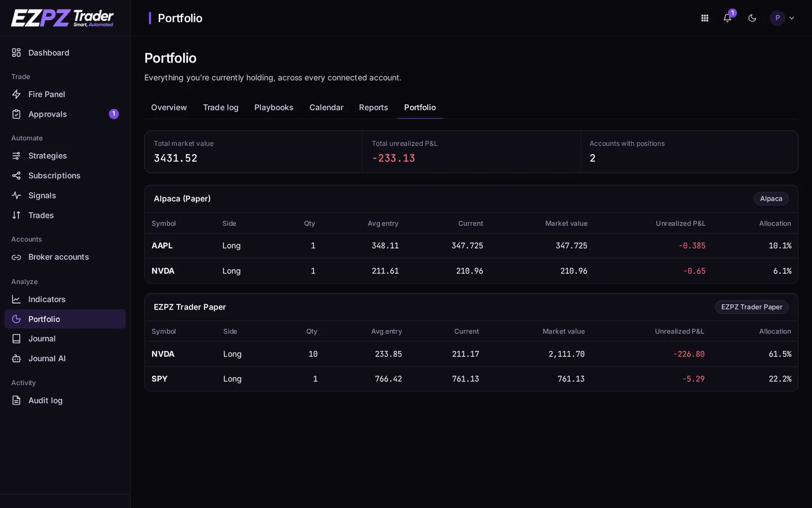Viewport: 812px width, 508px height.
Task: Click the Portfolio pie icon in sidebar
Action: pos(16,319)
